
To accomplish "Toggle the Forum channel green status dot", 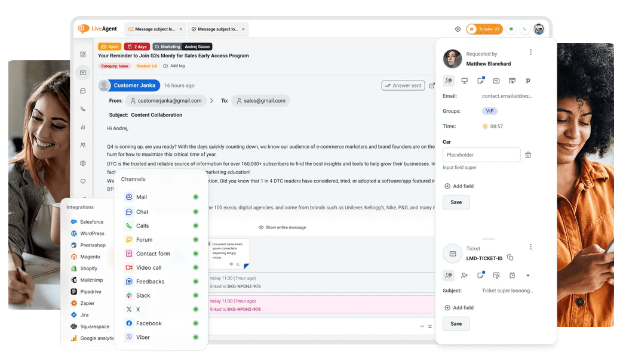I will (195, 239).
